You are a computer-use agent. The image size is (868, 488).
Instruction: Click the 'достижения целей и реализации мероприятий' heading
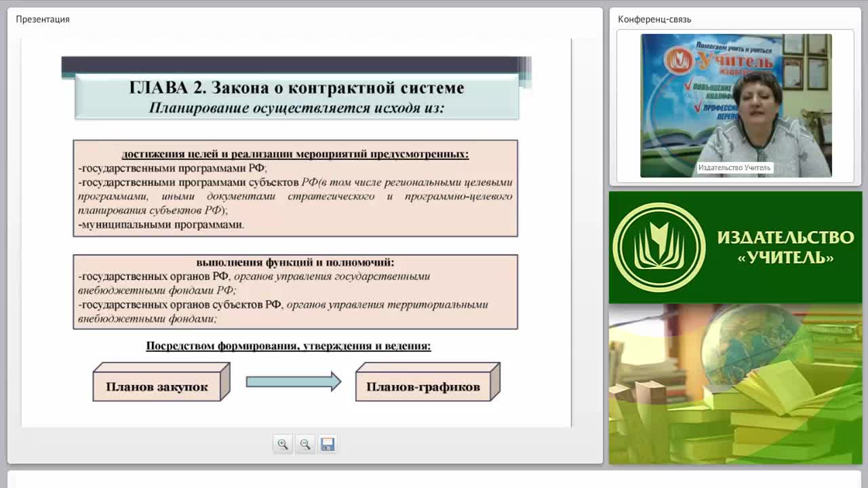tap(295, 154)
